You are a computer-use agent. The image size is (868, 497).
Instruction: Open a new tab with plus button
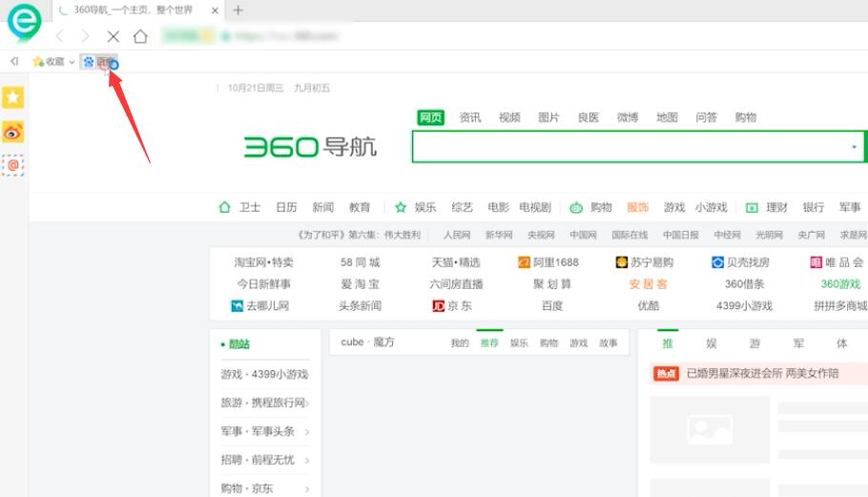(x=238, y=10)
